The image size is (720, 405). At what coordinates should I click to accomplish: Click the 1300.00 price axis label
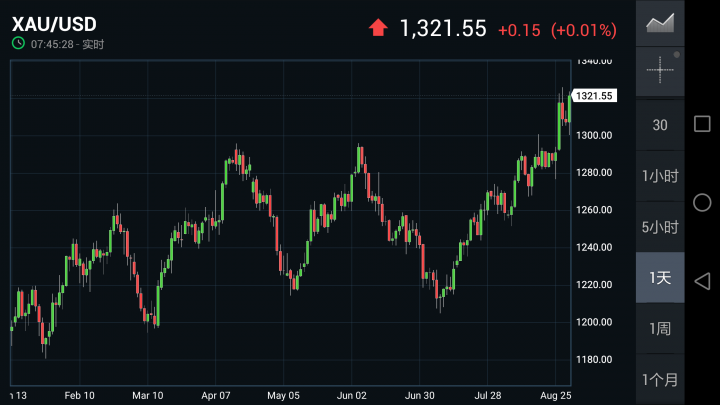pos(594,135)
